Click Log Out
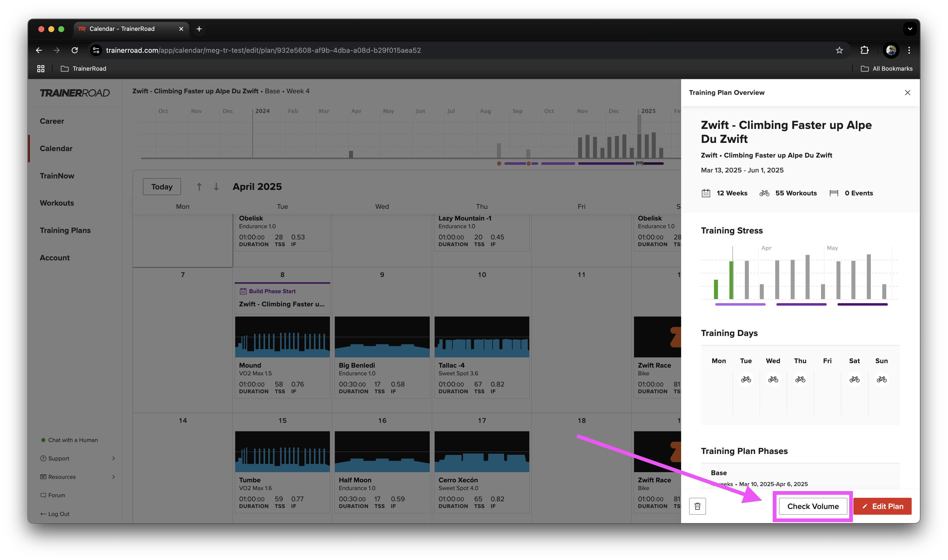Screen dimensions: 948x560 pos(55,514)
